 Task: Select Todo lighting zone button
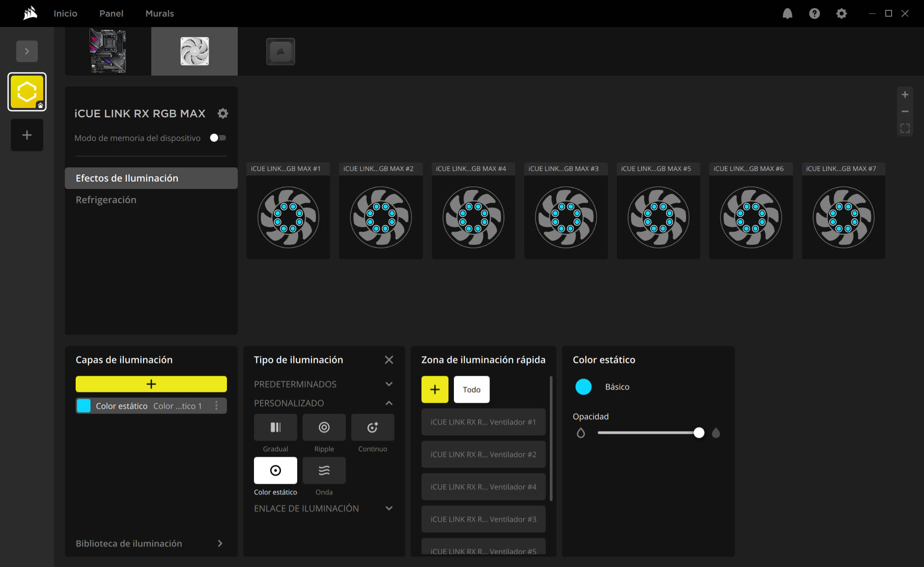[471, 389]
